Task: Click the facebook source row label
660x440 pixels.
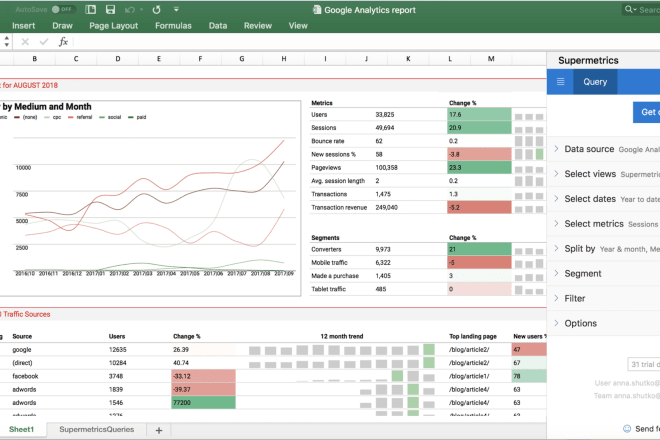Action: coord(25,376)
